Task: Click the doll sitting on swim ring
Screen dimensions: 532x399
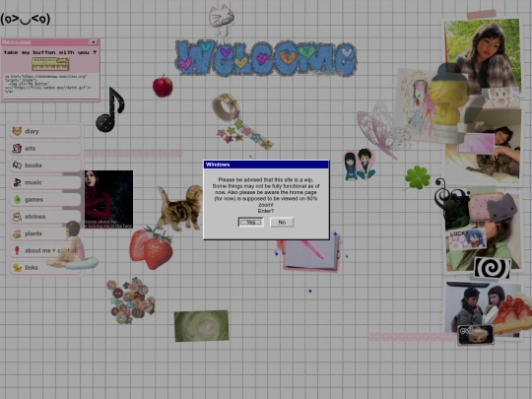Action: point(73,245)
